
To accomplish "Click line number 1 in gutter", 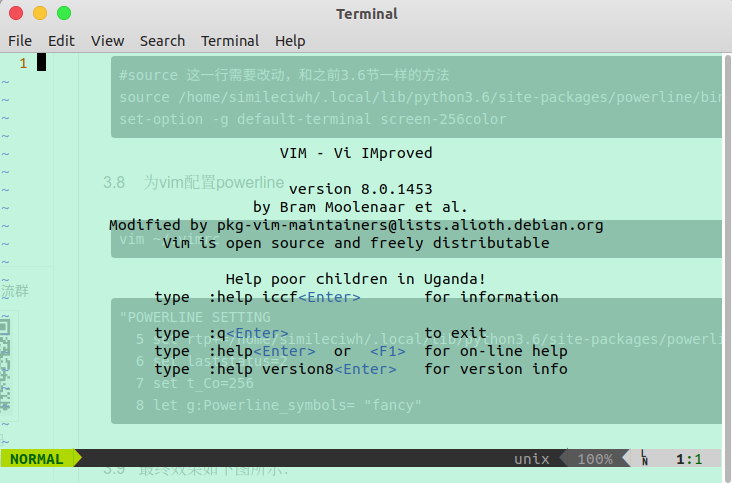I will [23, 63].
